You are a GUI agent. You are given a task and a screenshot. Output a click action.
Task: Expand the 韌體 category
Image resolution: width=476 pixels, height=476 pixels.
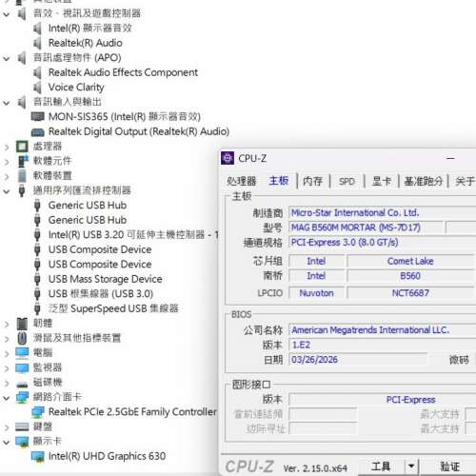(7, 324)
